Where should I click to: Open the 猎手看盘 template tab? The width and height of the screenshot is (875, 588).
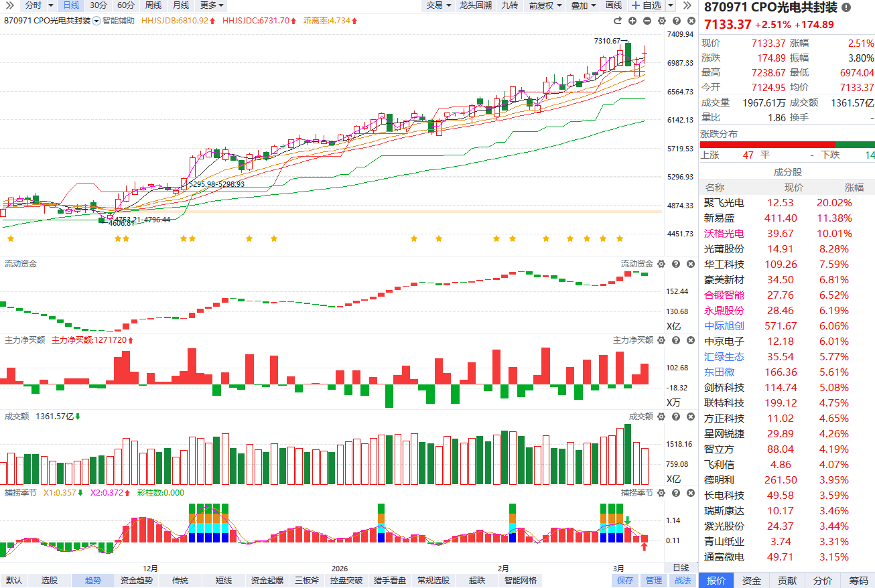coord(390,581)
